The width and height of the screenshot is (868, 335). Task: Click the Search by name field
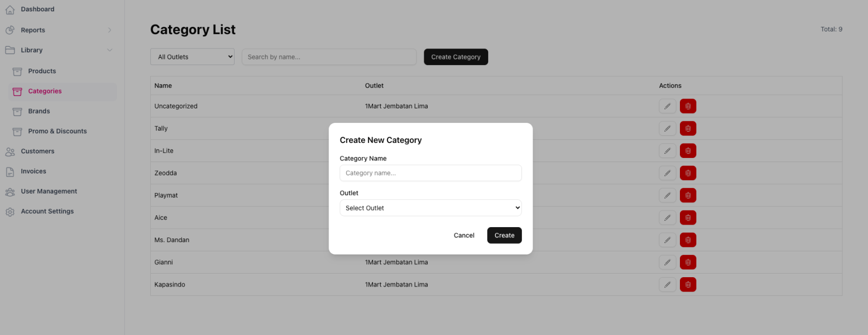click(329, 57)
